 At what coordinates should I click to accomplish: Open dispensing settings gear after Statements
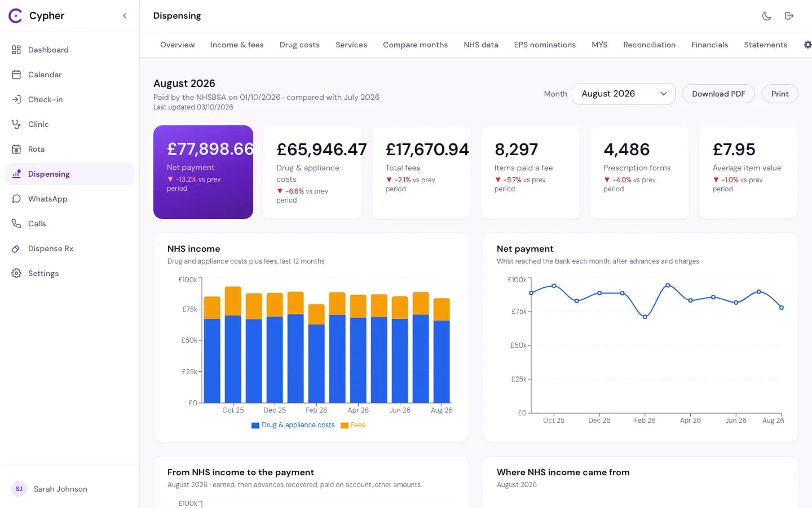pyautogui.click(x=807, y=45)
